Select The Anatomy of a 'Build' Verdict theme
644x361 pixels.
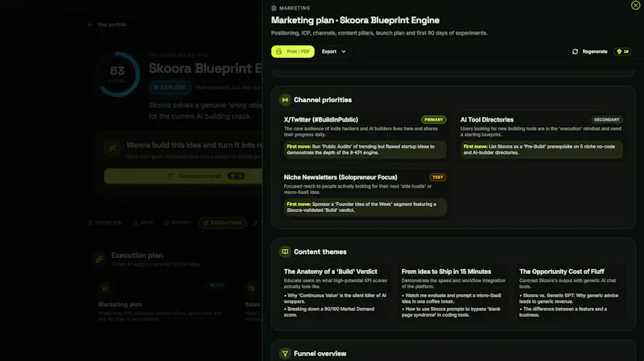pos(330,272)
